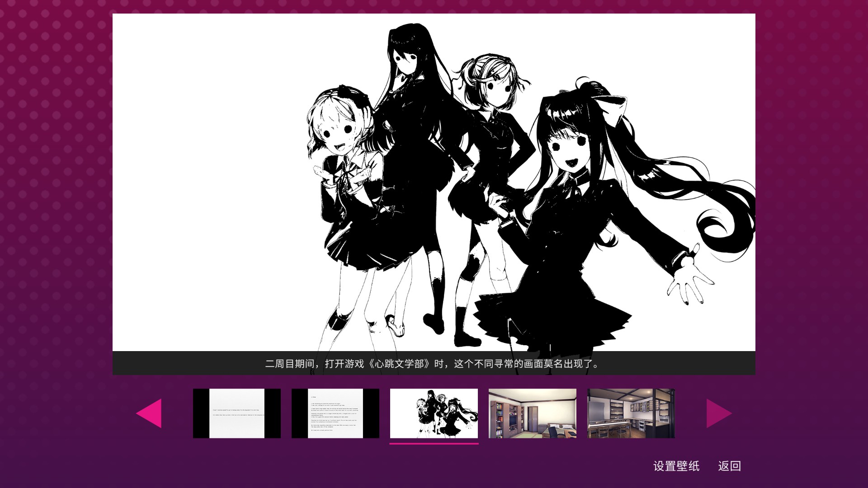Click the pink indicator line under the selected thumbnail
This screenshot has height=488, width=868.
tap(434, 444)
